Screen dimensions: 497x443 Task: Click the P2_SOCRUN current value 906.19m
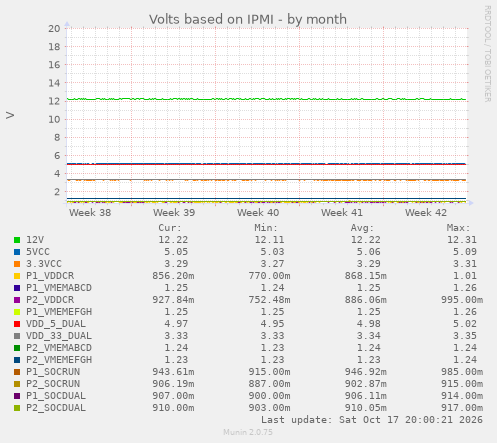(173, 384)
